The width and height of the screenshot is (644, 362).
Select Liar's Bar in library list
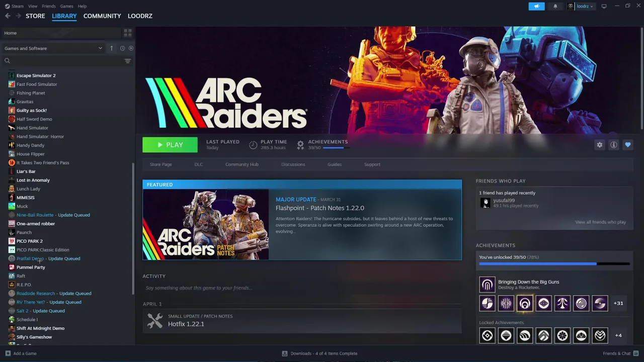(x=26, y=171)
